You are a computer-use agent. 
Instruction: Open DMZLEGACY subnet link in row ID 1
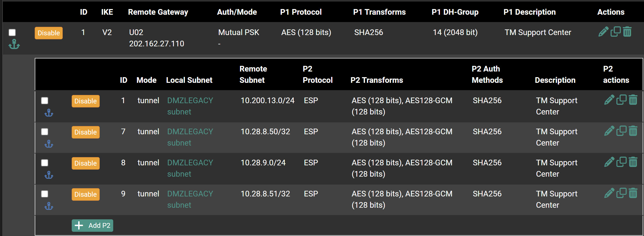pyautogui.click(x=190, y=106)
